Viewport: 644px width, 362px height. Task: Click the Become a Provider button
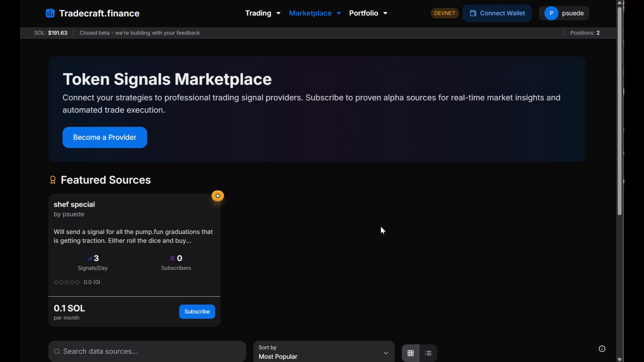pyautogui.click(x=105, y=137)
